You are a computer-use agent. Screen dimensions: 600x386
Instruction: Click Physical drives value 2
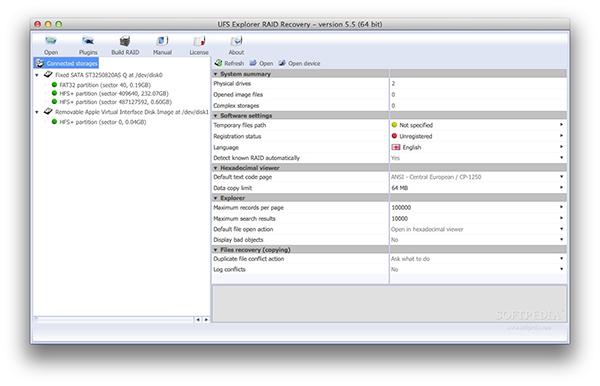pyautogui.click(x=393, y=83)
